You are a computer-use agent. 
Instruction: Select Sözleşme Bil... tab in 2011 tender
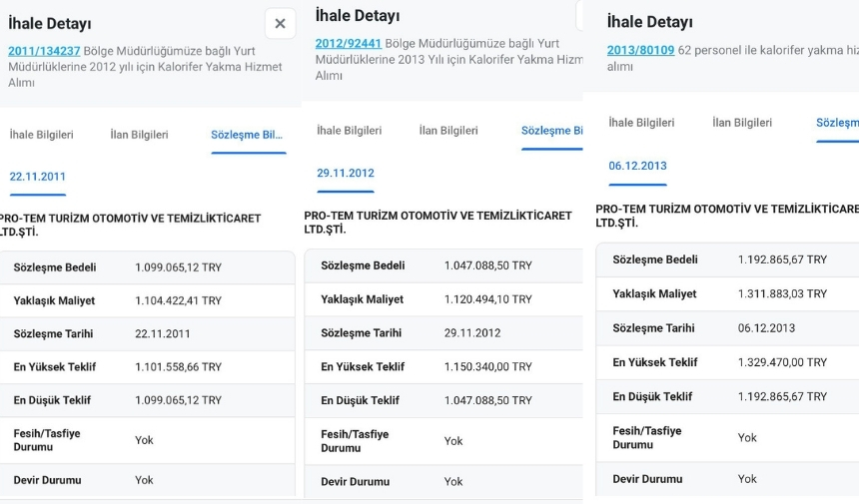(247, 135)
